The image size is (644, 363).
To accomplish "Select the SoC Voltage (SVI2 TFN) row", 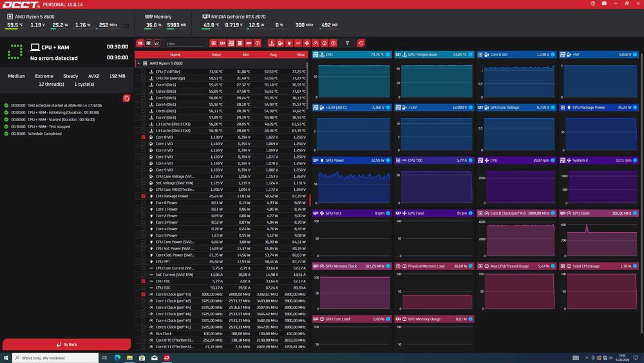I will point(222,183).
